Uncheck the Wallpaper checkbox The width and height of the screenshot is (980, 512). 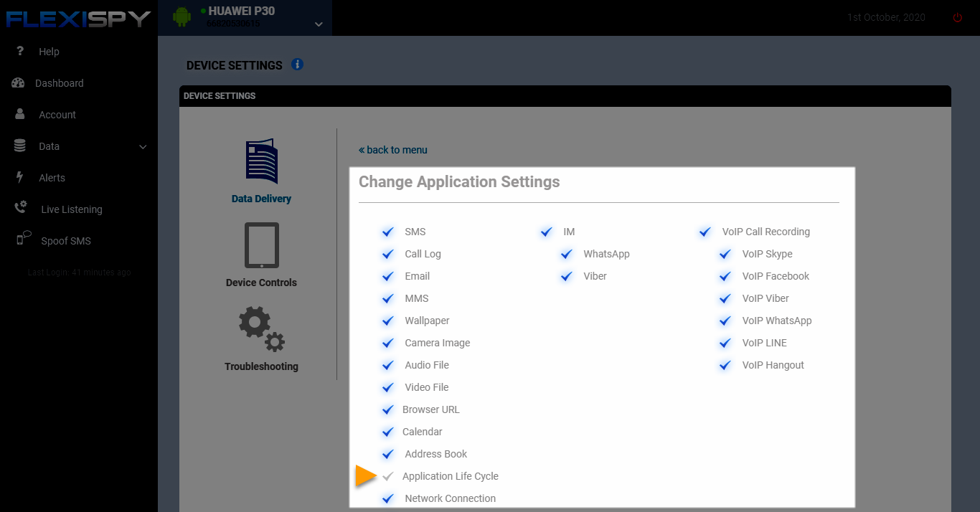(388, 321)
